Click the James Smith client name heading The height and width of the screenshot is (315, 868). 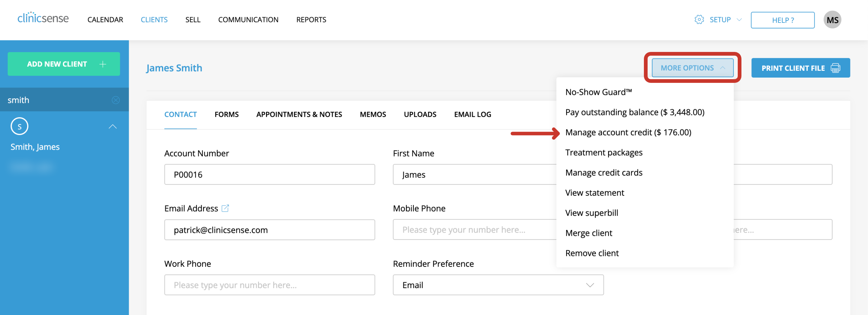click(174, 68)
